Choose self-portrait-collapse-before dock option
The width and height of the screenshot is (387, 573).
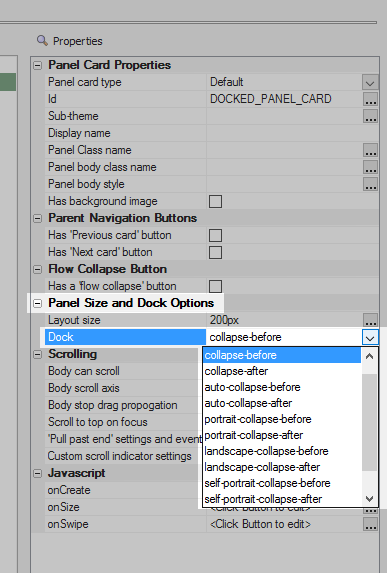coord(282,483)
